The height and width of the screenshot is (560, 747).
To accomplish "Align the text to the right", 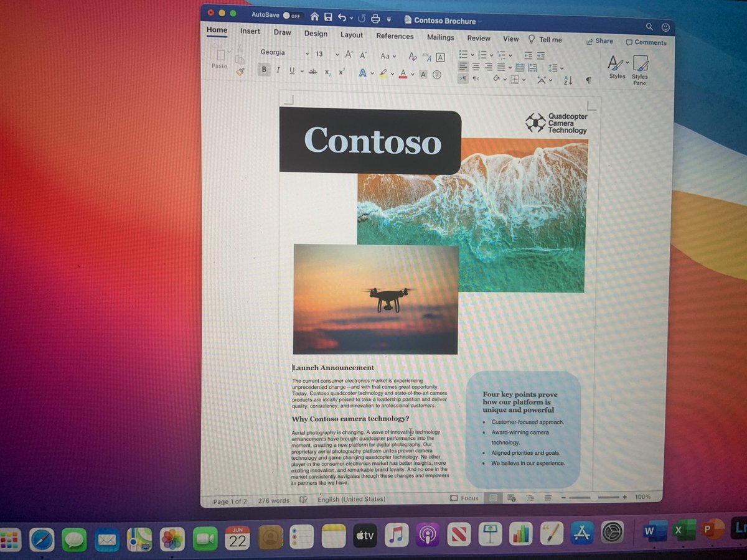I will point(489,67).
